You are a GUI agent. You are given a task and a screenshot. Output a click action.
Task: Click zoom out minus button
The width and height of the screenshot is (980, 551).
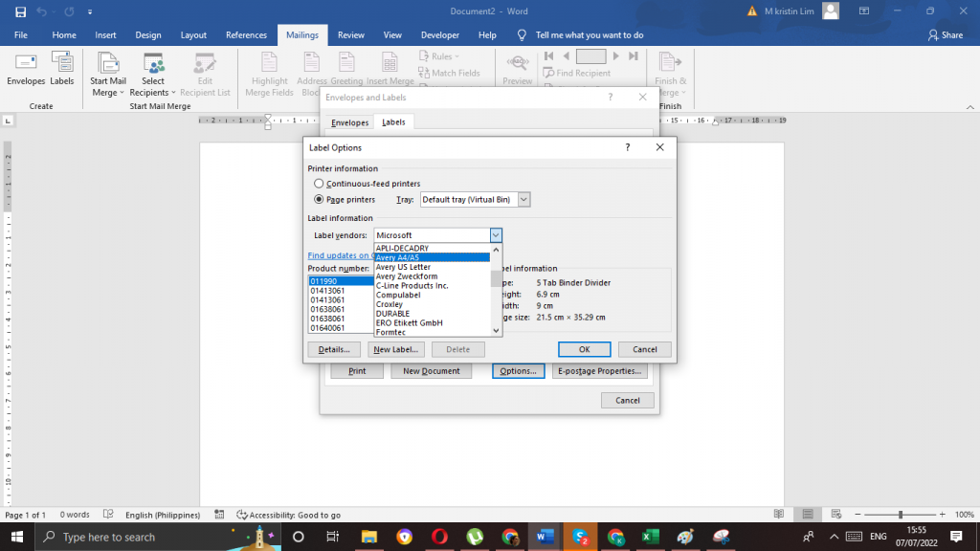pos(858,514)
